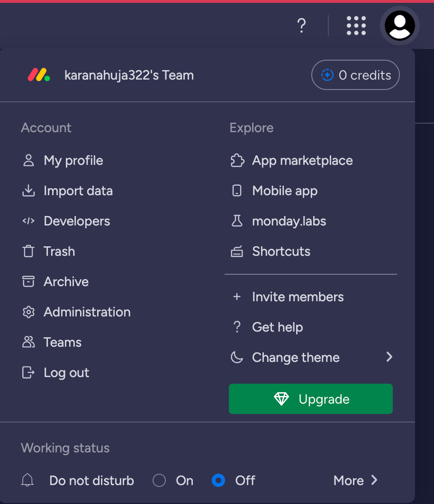Click the Change theme moon icon
Image resolution: width=434 pixels, height=504 pixels.
(237, 357)
